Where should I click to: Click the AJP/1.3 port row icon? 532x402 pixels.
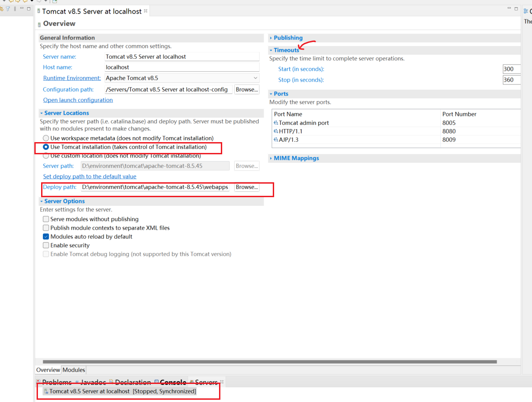tap(276, 140)
